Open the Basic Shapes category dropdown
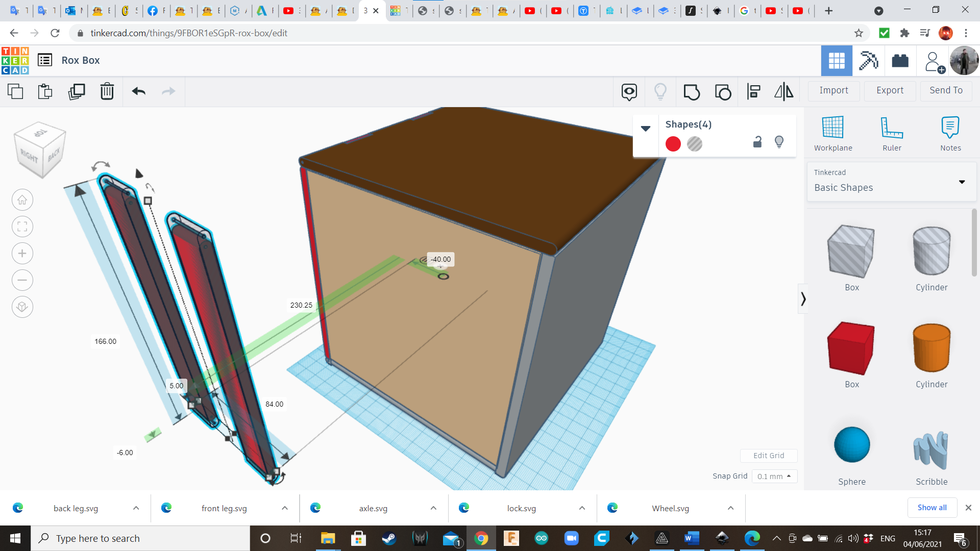980x551 pixels. click(962, 182)
